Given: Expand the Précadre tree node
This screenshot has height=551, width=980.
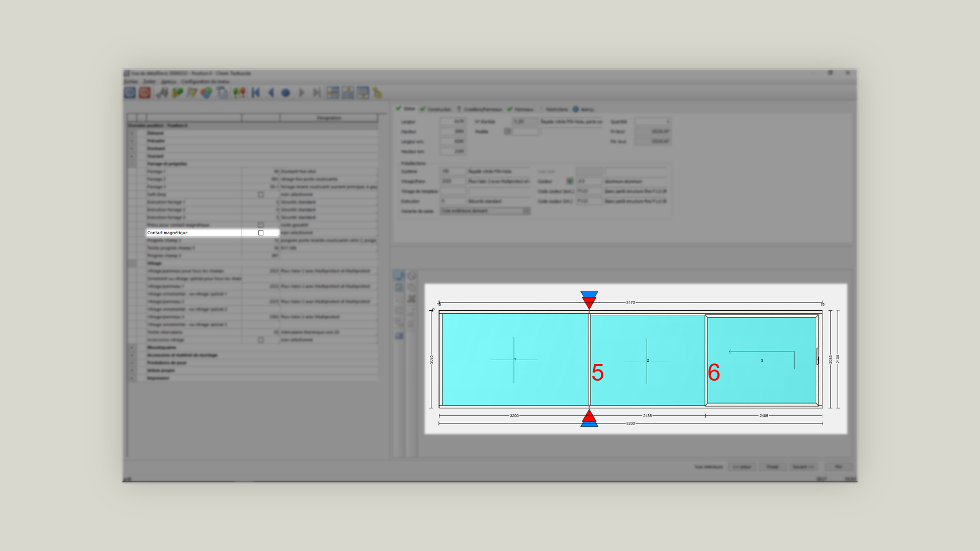Looking at the screenshot, I should pyautogui.click(x=132, y=141).
